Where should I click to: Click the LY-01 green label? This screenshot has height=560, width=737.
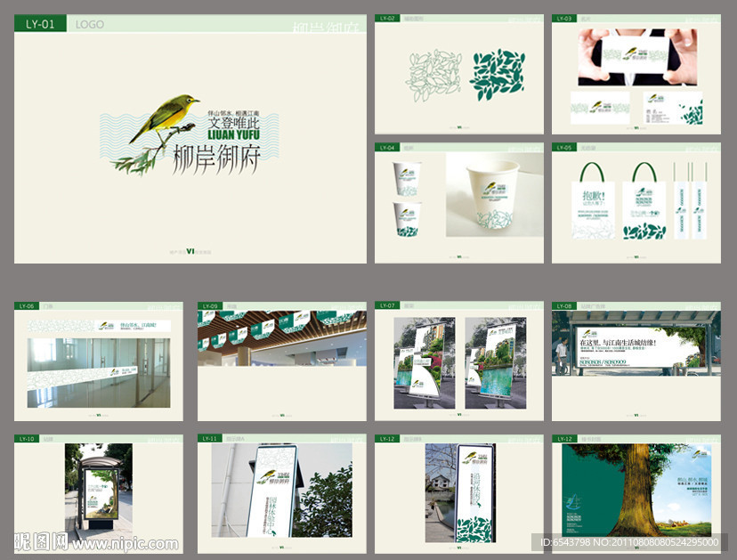coord(40,23)
